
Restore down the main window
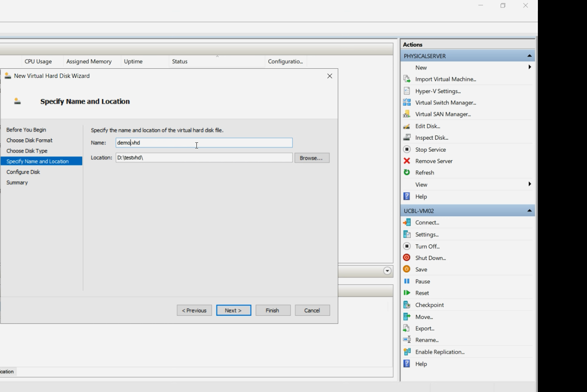pyautogui.click(x=503, y=6)
